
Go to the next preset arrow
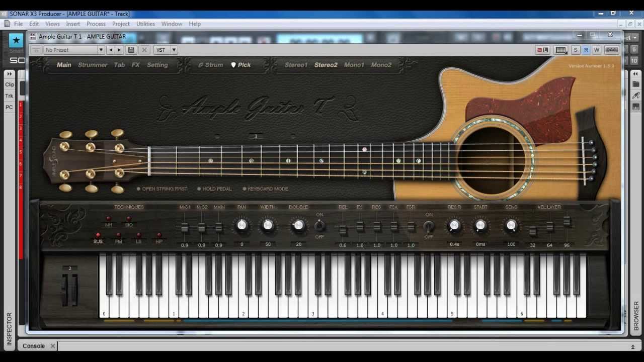tap(119, 50)
